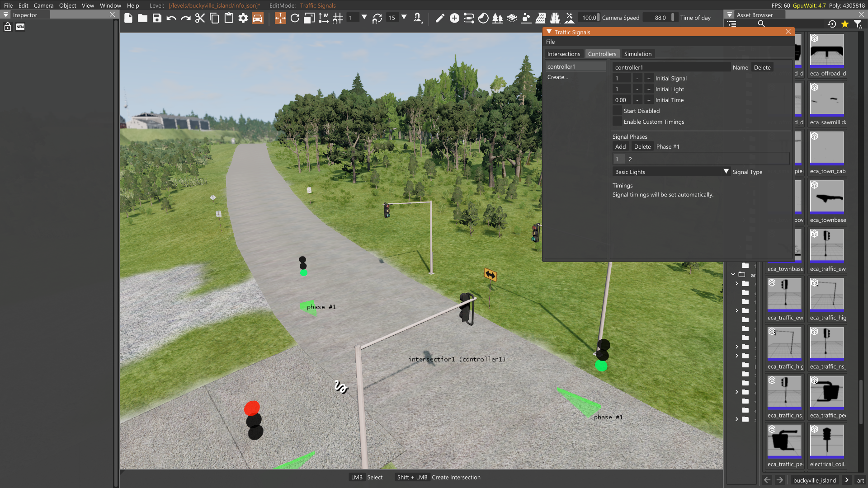The image size is (868, 488).
Task: Show favorites with the yellow star icon
Action: [x=845, y=24]
